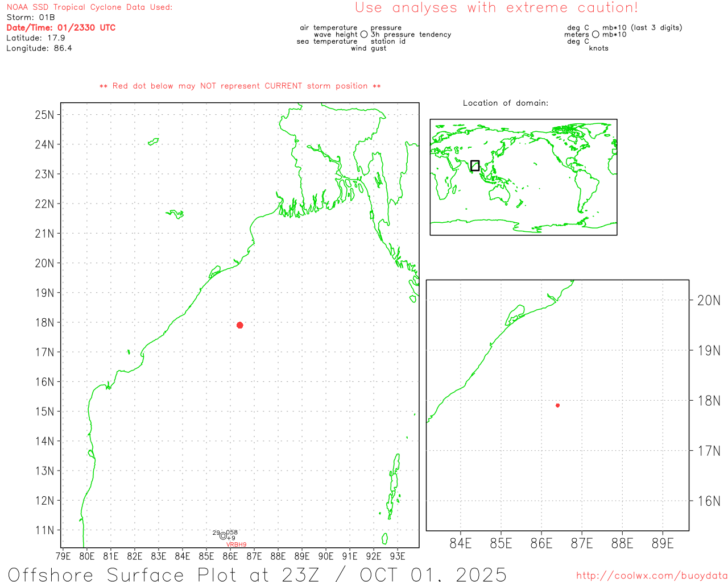Select the red VRBH9 station ID label

coord(237,544)
